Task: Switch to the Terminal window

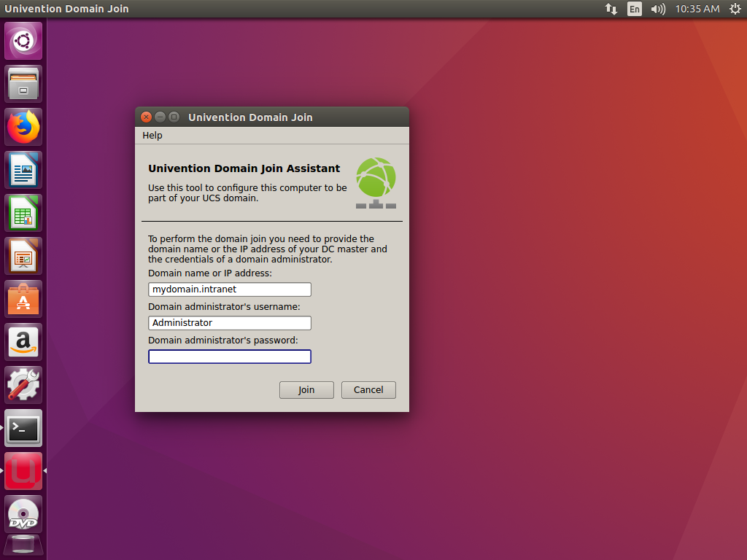Action: tap(23, 428)
